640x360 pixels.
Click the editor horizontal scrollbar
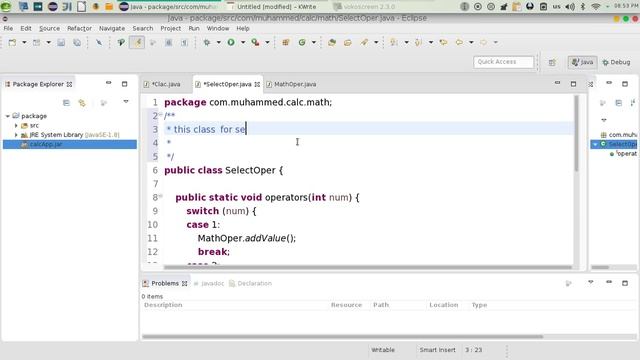(367, 268)
